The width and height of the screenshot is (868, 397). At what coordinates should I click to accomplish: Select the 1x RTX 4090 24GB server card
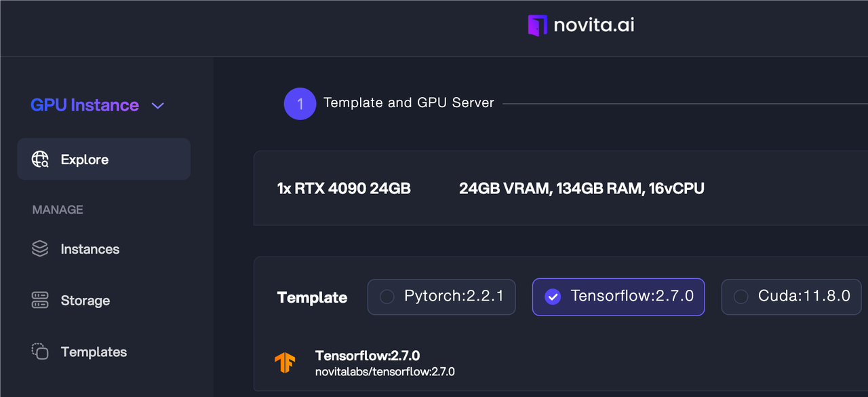344,189
